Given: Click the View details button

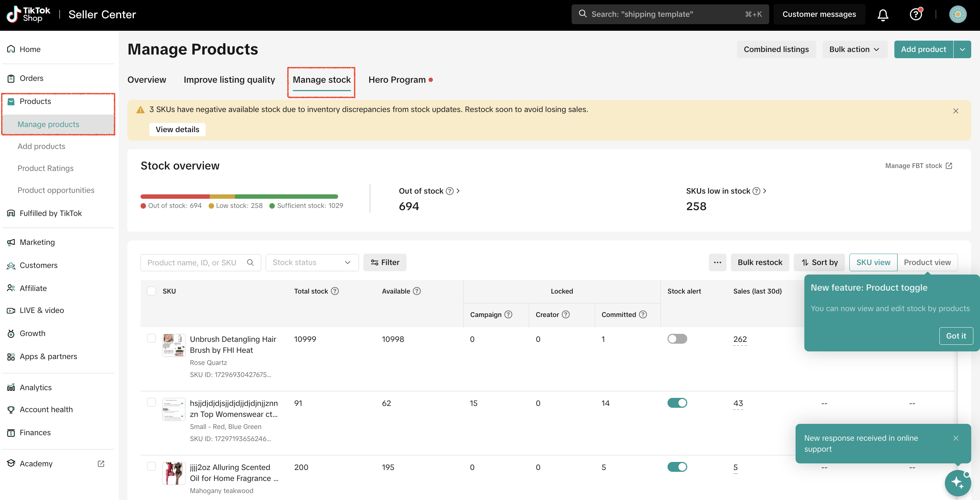Looking at the screenshot, I should click(x=177, y=129).
